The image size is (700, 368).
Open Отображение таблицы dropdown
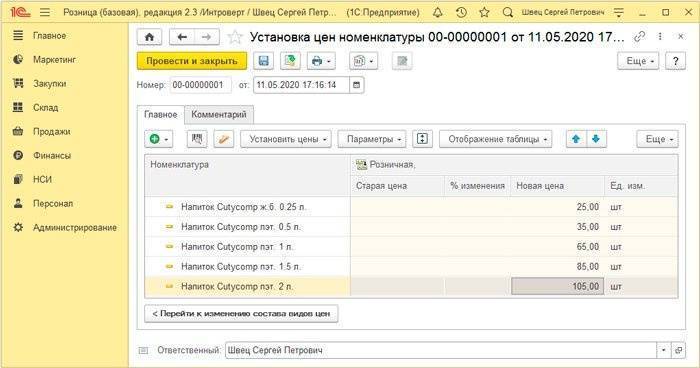[x=496, y=139]
